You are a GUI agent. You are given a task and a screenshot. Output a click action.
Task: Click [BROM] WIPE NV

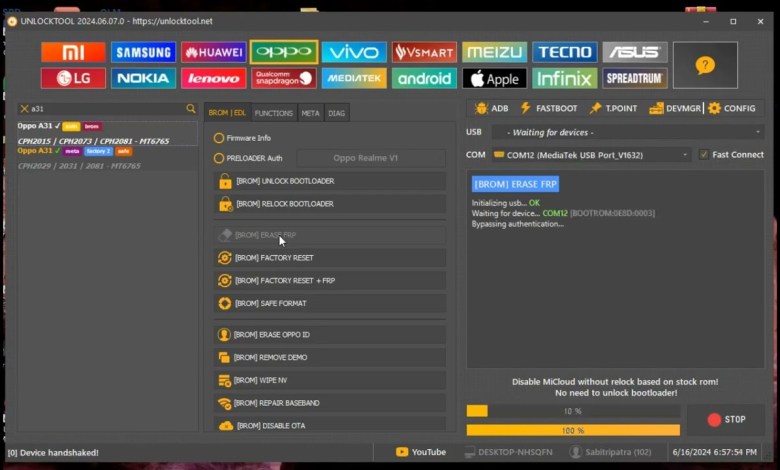pos(330,380)
